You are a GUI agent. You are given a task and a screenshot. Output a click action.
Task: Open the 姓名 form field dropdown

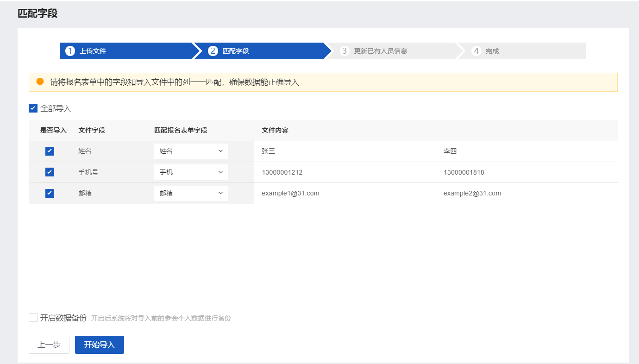[191, 151]
